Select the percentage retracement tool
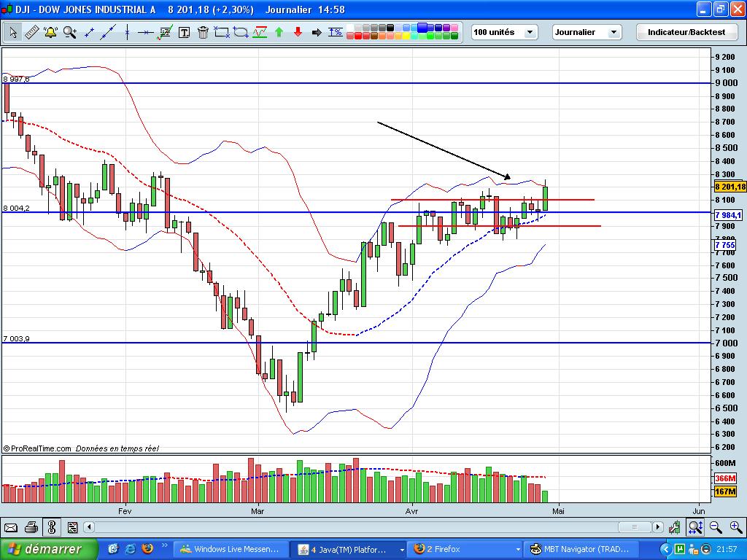 pos(336,32)
